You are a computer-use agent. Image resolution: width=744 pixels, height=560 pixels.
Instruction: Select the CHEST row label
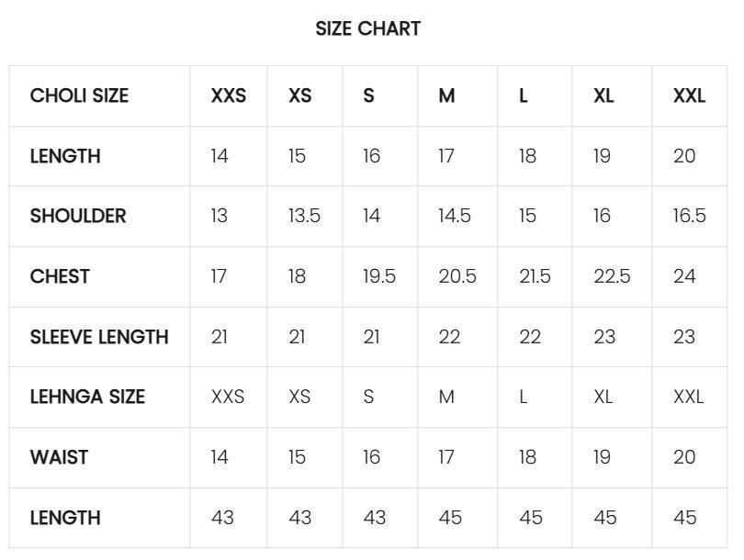[x=60, y=276]
